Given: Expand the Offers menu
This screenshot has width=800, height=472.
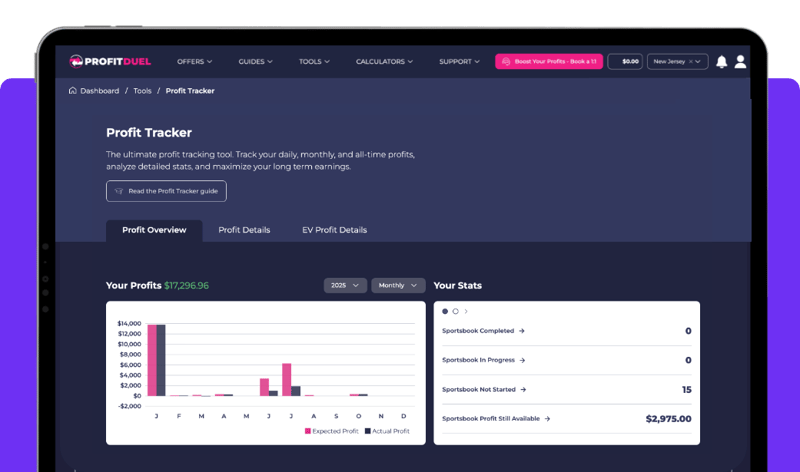Looking at the screenshot, I should point(194,62).
